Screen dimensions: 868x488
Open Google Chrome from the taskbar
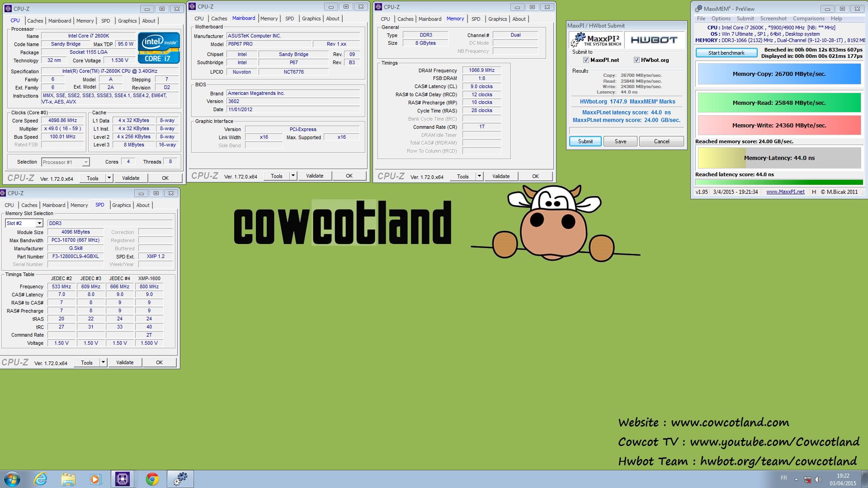pos(152,479)
